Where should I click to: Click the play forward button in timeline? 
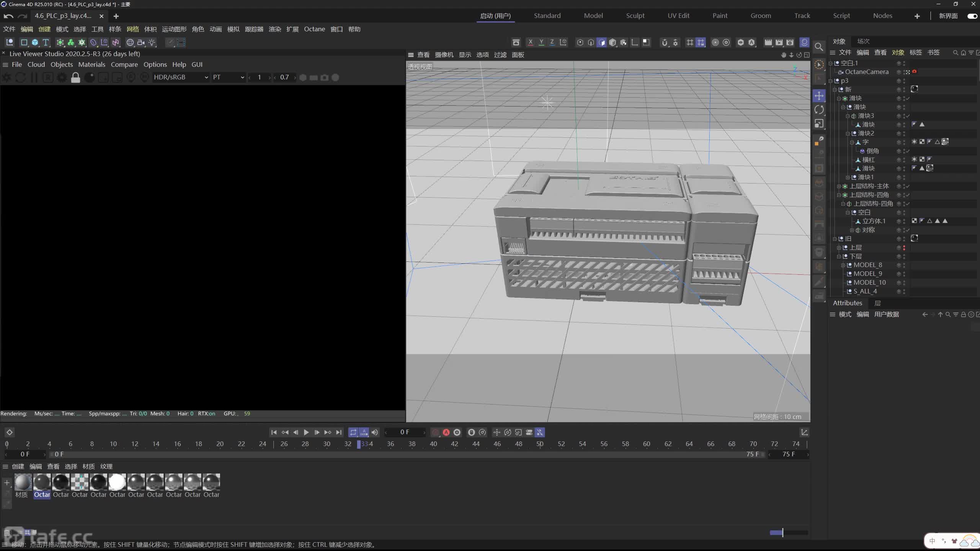(x=306, y=432)
